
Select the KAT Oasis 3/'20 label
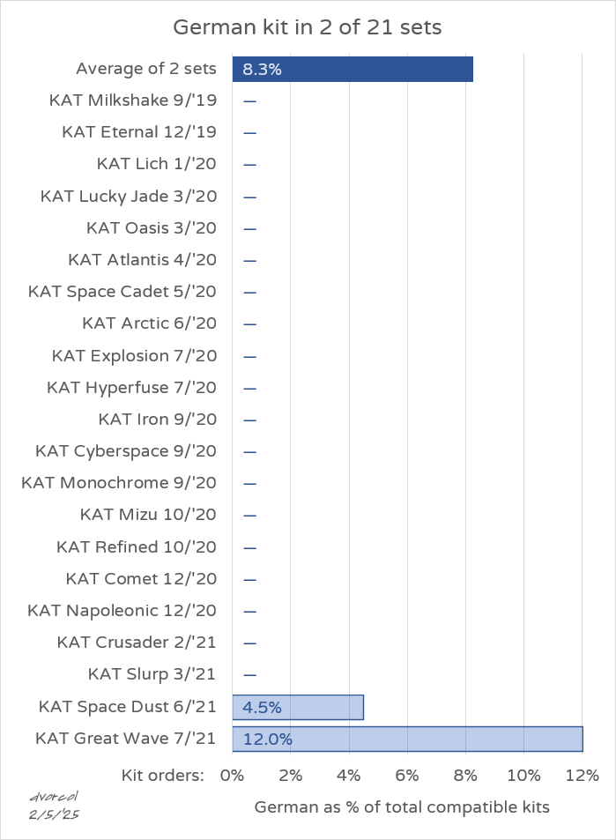[152, 228]
